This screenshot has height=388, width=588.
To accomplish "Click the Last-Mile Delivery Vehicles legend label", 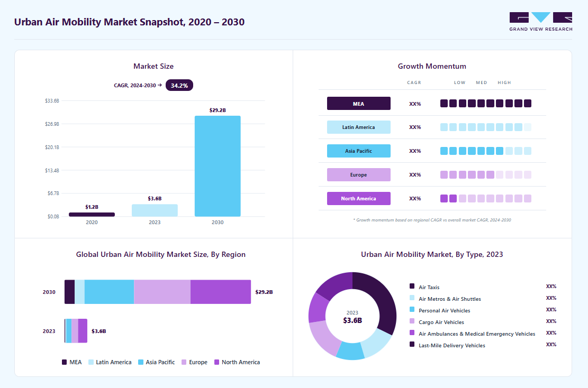I will pyautogui.click(x=452, y=345).
